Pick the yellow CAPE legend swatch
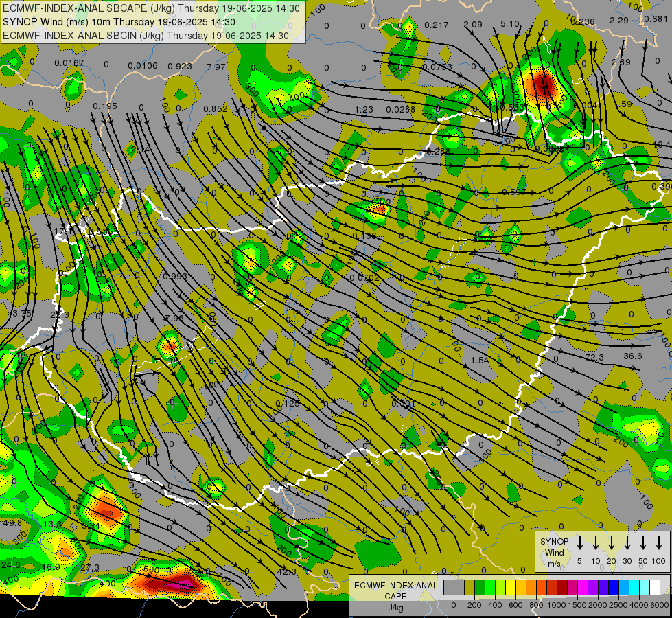This screenshot has width=672, height=618. 511,587
